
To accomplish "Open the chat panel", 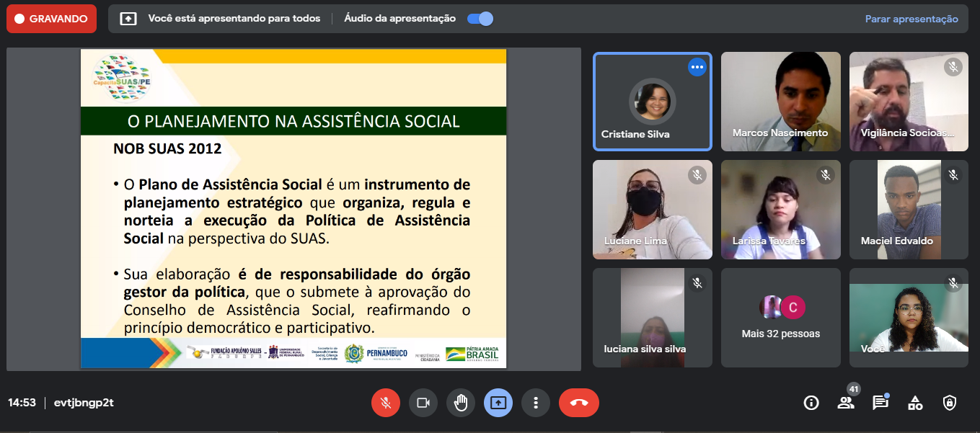I will [880, 403].
